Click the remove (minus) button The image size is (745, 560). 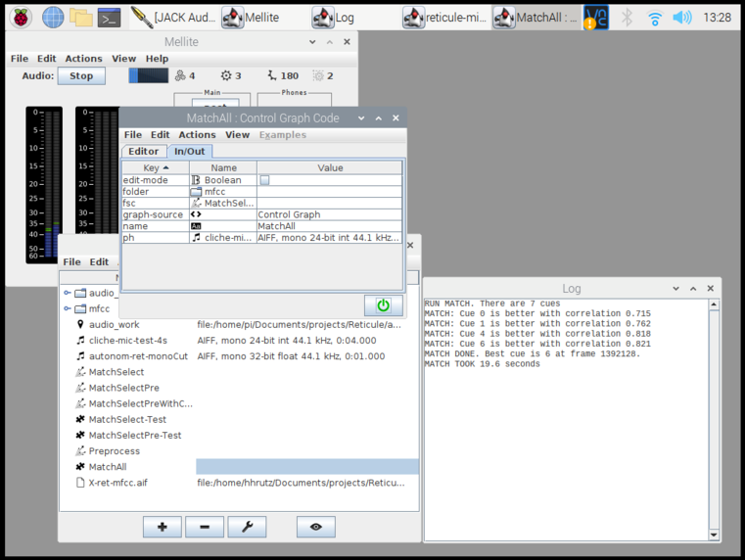point(204,527)
